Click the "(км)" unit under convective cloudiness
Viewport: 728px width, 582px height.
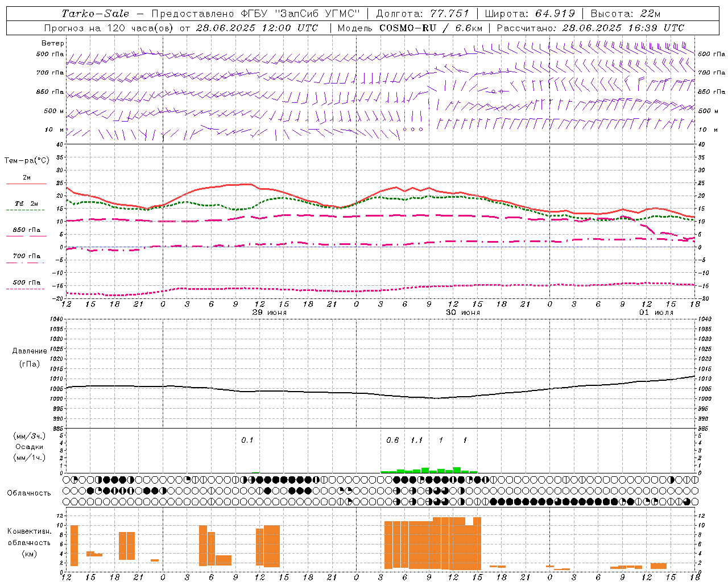pos(29,554)
